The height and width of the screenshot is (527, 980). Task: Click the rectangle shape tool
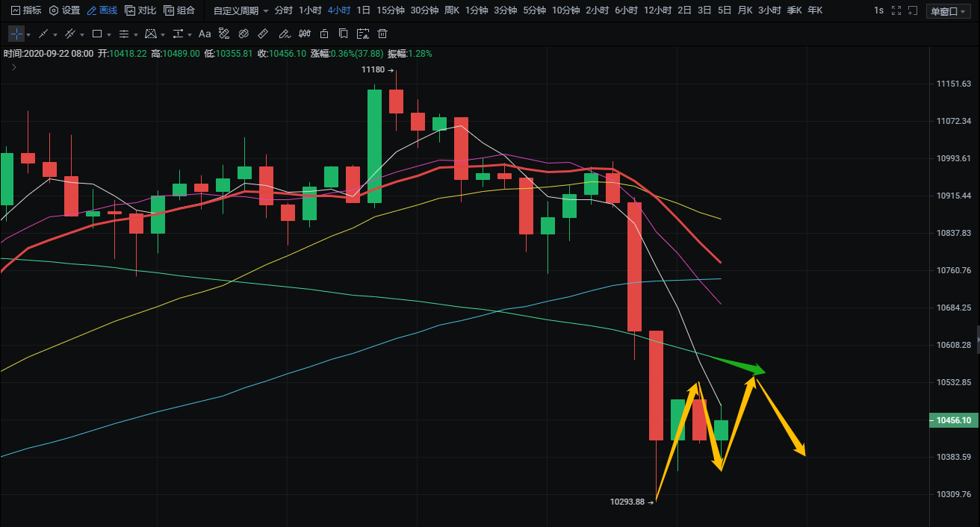(x=97, y=34)
